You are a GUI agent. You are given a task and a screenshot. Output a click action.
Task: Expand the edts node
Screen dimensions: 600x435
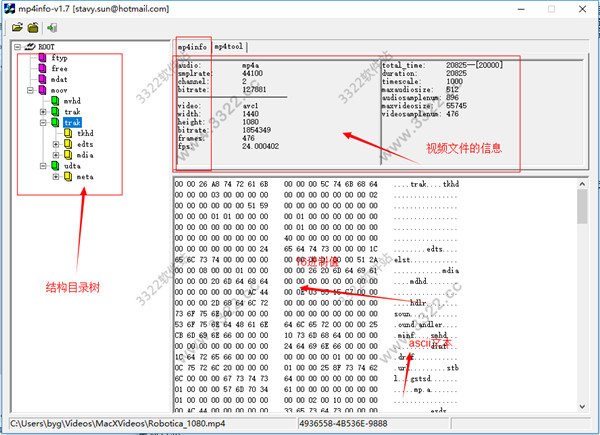[x=56, y=144]
